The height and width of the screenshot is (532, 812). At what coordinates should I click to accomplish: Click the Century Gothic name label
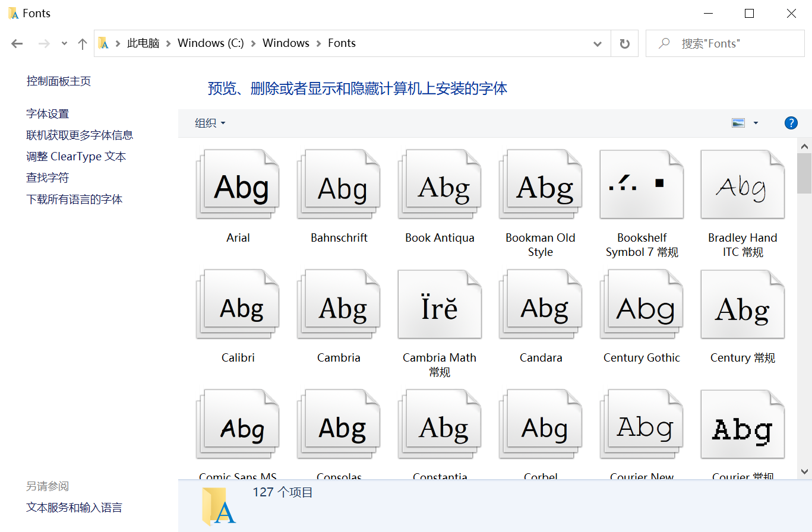click(642, 357)
